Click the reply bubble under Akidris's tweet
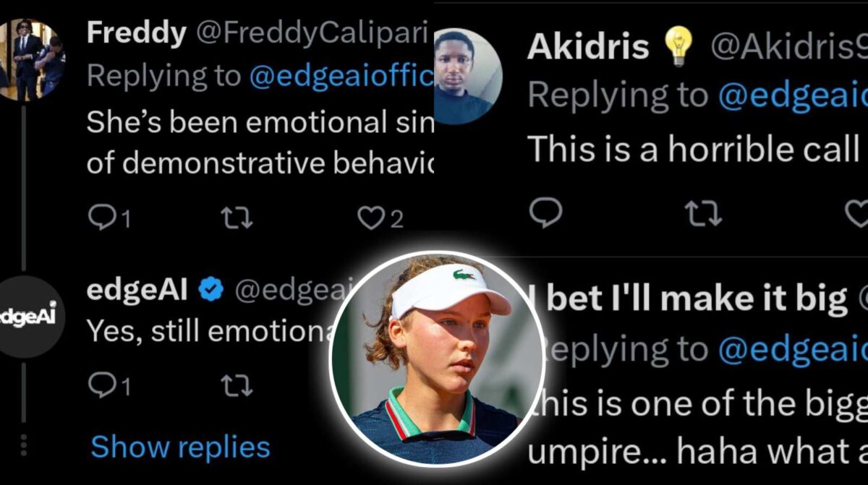868x485 pixels. tap(546, 213)
